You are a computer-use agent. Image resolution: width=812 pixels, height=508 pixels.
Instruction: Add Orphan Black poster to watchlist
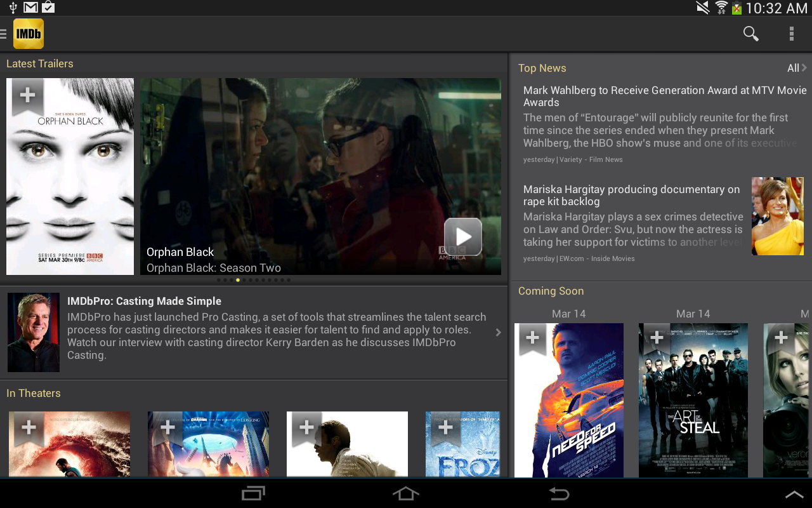click(27, 97)
